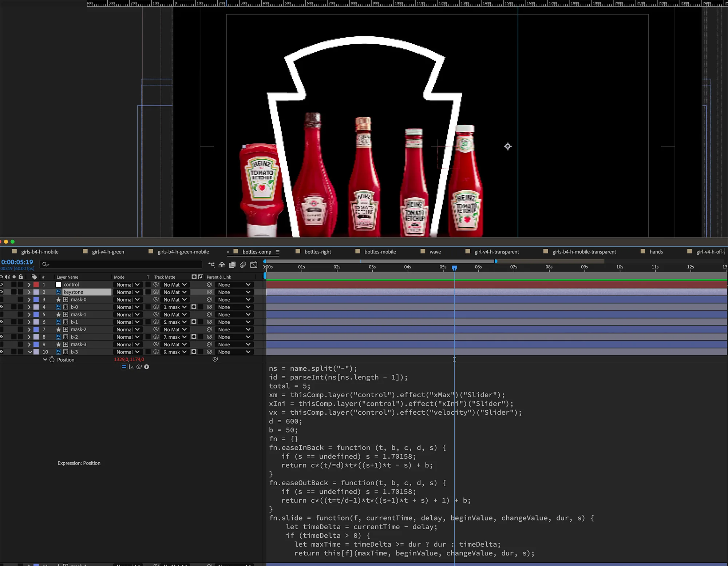Click track matte pick whip for b-0
Viewport: 728px width, 566px height.
[156, 307]
